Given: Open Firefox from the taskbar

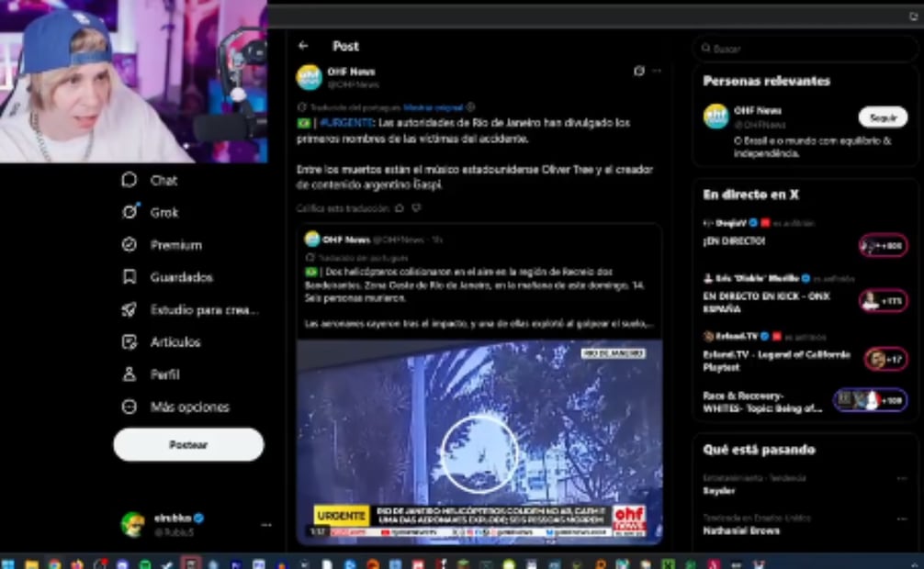Looking at the screenshot, I should (77, 564).
